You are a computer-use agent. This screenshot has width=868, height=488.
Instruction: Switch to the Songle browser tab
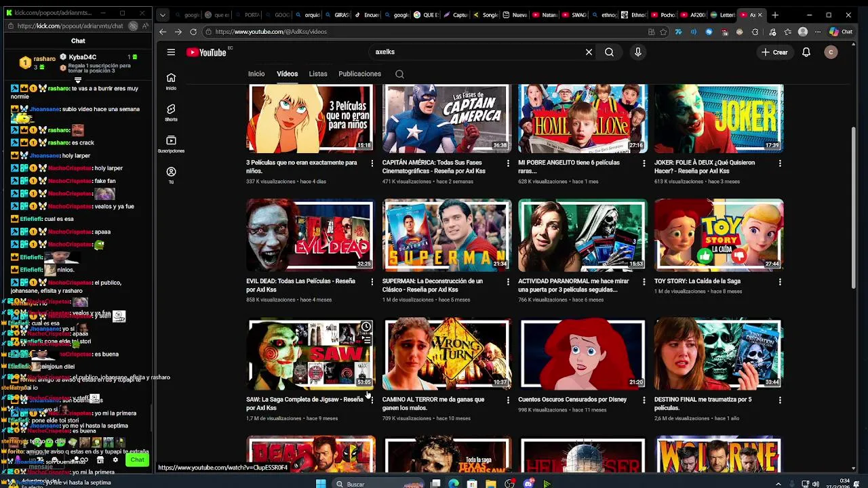click(486, 15)
